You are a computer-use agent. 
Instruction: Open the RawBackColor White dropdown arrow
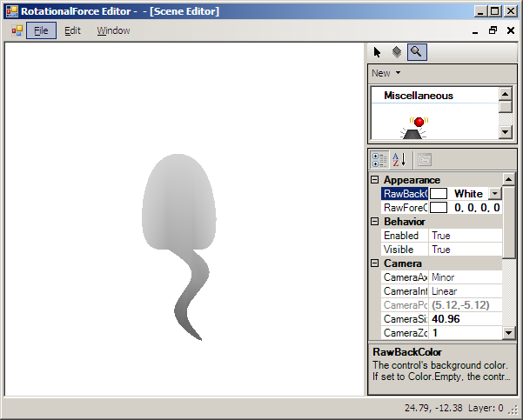tap(494, 194)
